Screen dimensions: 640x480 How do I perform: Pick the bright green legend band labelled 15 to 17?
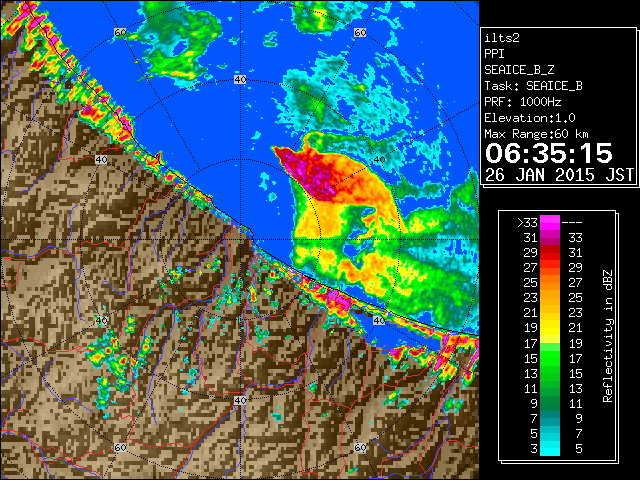click(x=550, y=358)
